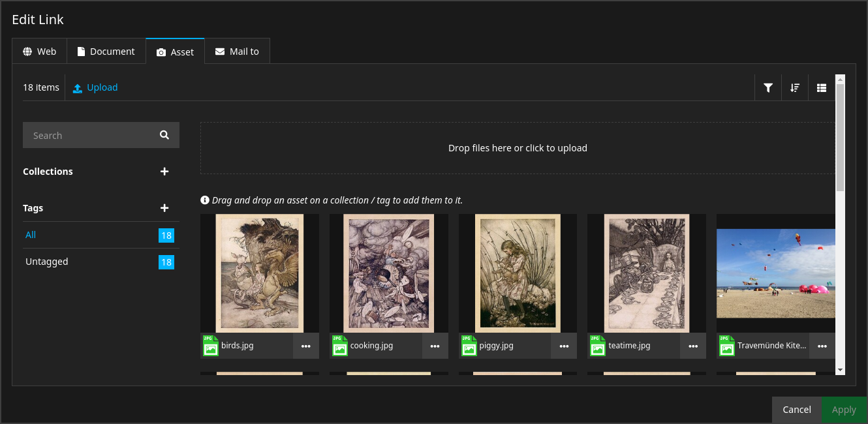Viewport: 868px width, 424px height.
Task: Select the teatime.jpg thumbnail
Action: [x=647, y=273]
